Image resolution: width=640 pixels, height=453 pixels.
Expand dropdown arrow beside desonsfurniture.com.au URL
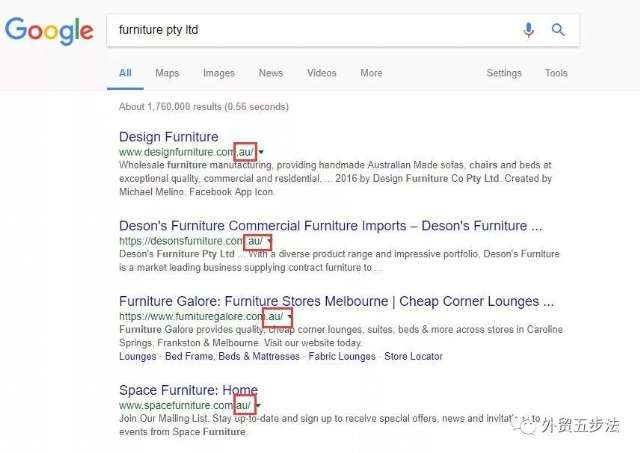tap(269, 241)
